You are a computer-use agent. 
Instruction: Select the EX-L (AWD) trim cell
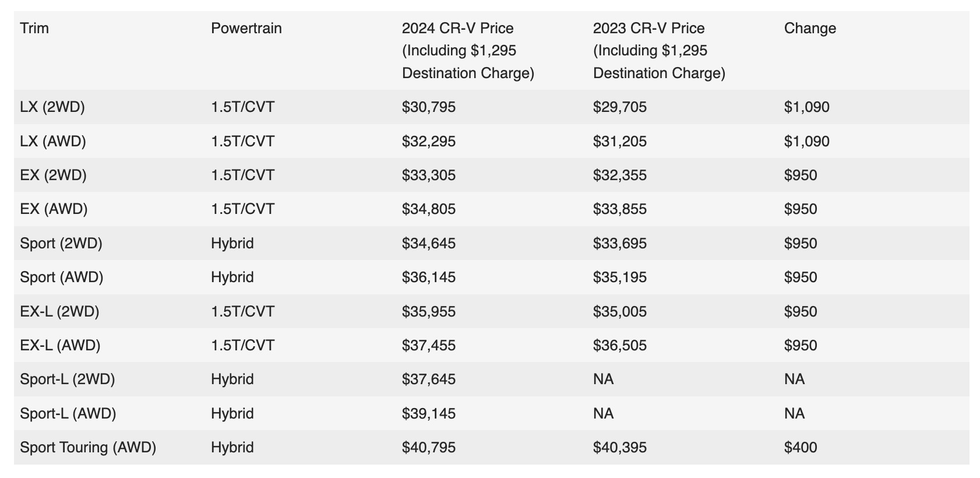click(x=60, y=346)
